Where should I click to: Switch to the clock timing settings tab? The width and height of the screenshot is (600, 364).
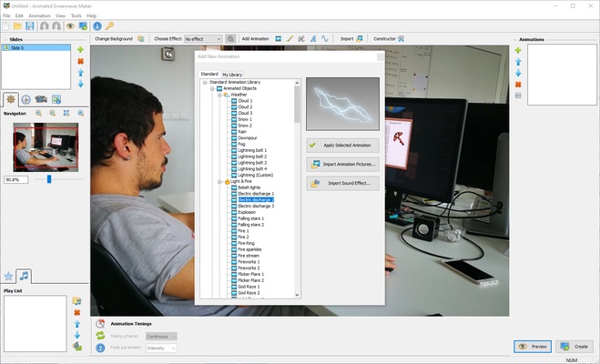(25, 99)
